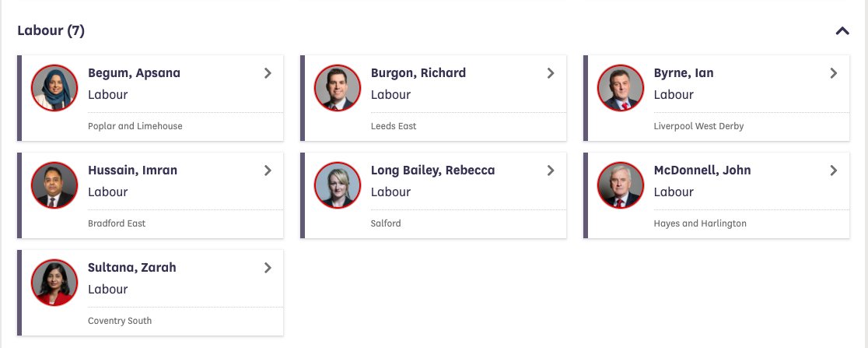Image resolution: width=868 pixels, height=348 pixels.
Task: Select Ian Byrne's portrait photo
Action: point(621,88)
